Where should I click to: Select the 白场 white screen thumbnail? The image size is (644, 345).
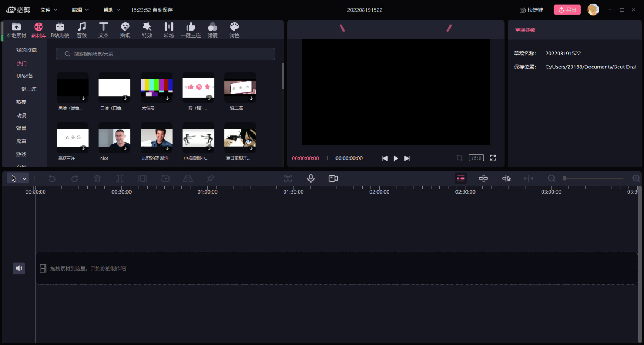pyautogui.click(x=114, y=87)
